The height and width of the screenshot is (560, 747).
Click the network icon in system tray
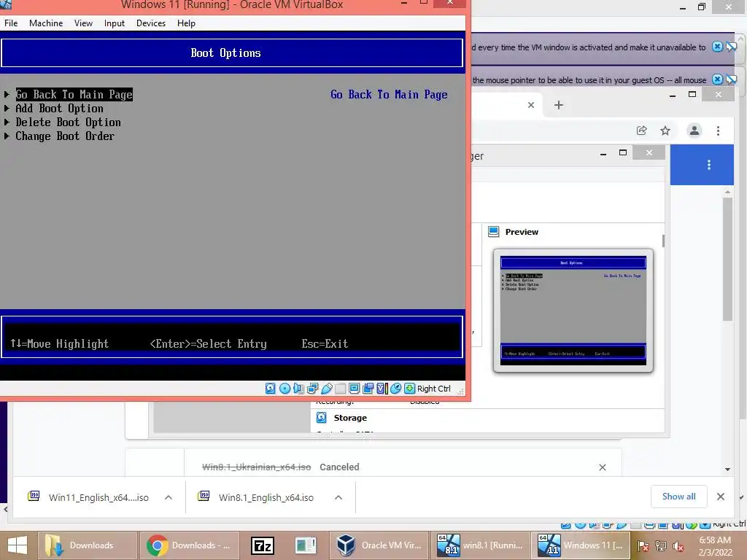pyautogui.click(x=661, y=546)
